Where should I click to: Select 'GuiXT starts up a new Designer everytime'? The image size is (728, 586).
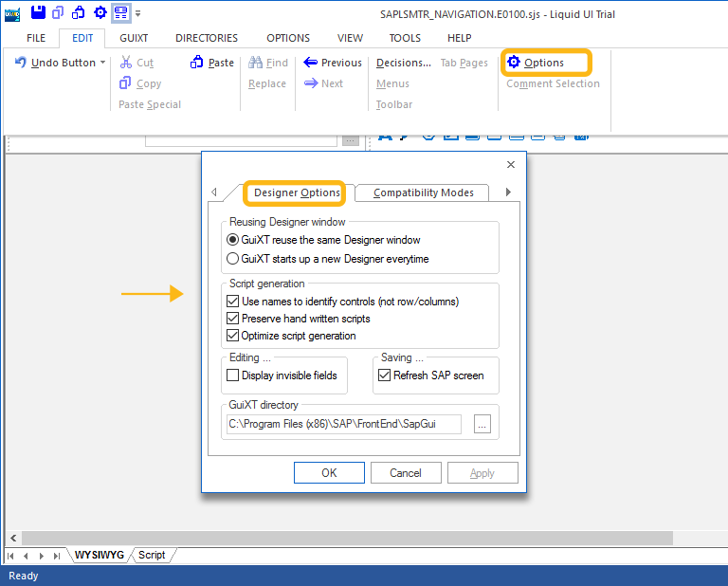pyautogui.click(x=233, y=258)
